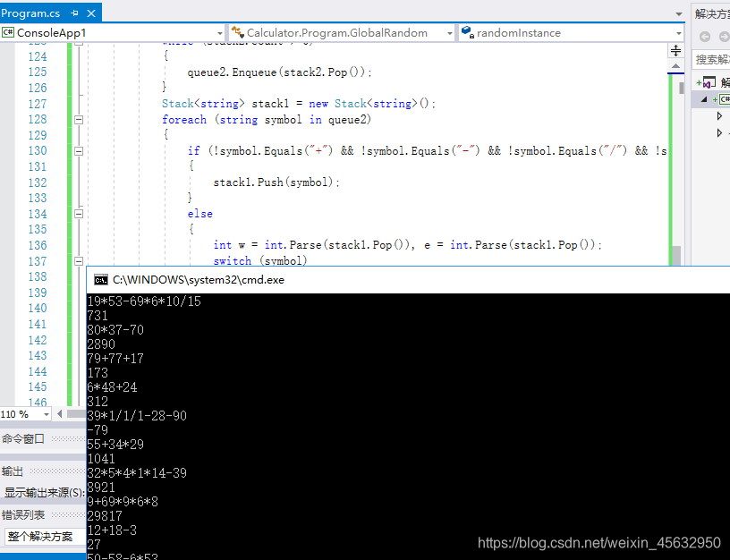The image size is (730, 560).
Task: Click console result 8921
Action: (x=101, y=488)
